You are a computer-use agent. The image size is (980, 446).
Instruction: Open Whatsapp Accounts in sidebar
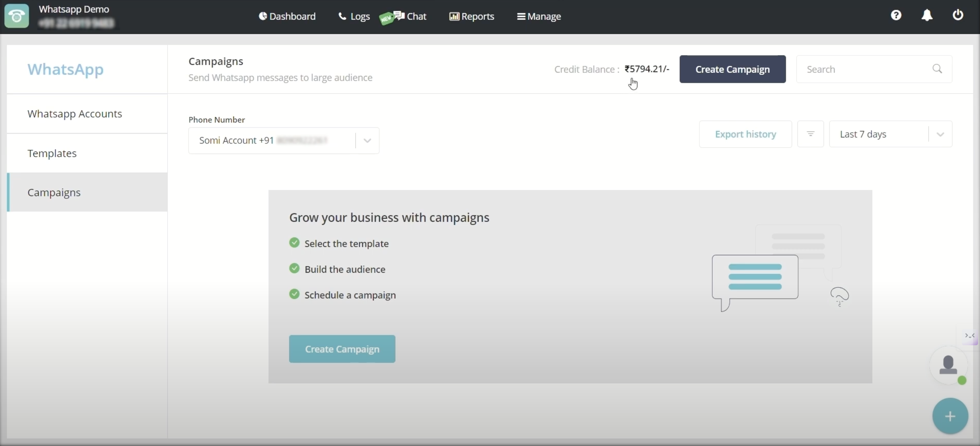pos(75,114)
